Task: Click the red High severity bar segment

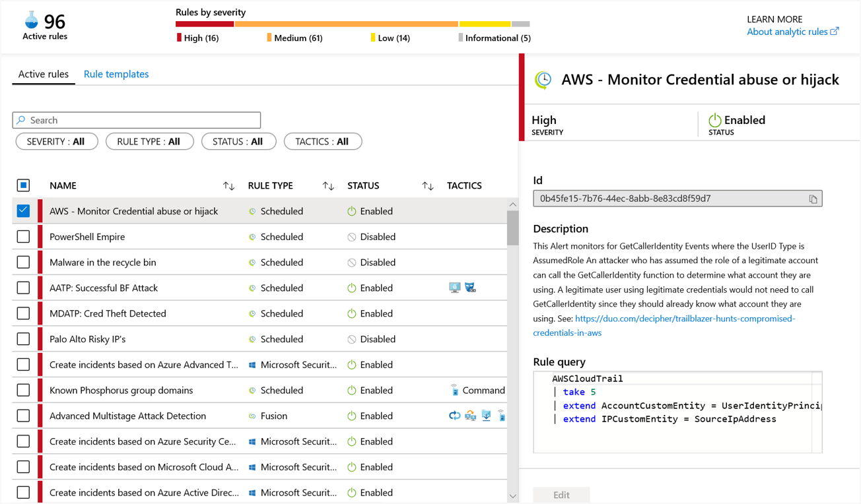Action: [205, 24]
